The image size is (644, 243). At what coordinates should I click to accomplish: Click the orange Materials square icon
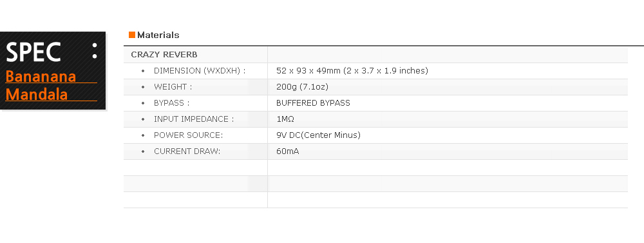132,35
